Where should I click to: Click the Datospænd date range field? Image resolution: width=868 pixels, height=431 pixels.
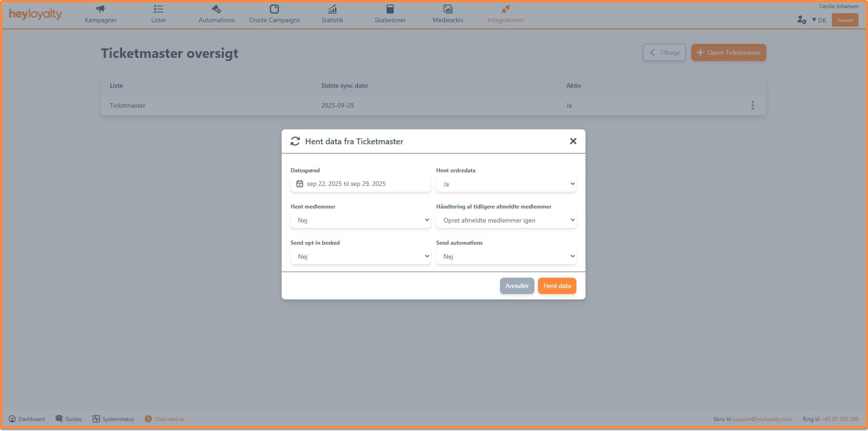[360, 184]
